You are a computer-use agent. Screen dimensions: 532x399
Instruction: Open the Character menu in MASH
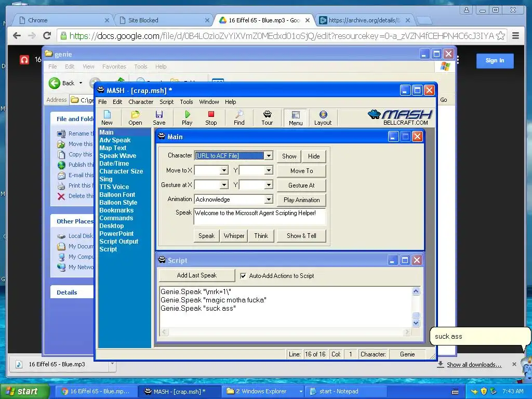point(141,102)
